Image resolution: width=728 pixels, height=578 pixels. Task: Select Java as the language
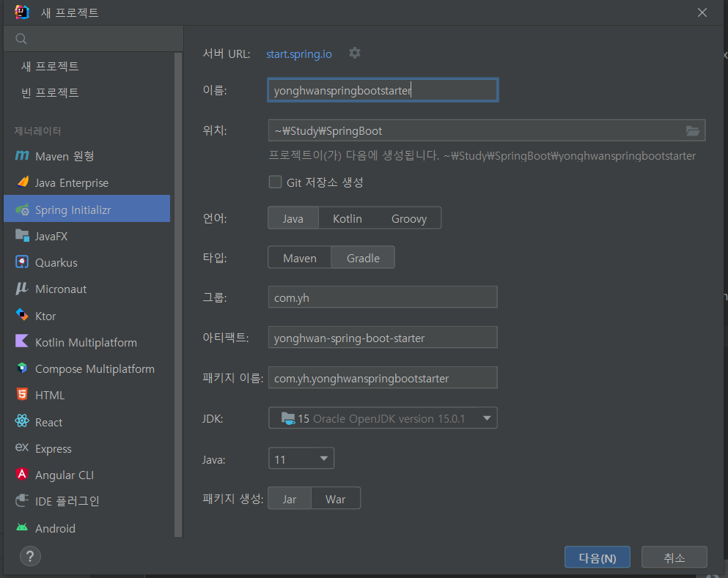click(x=293, y=218)
